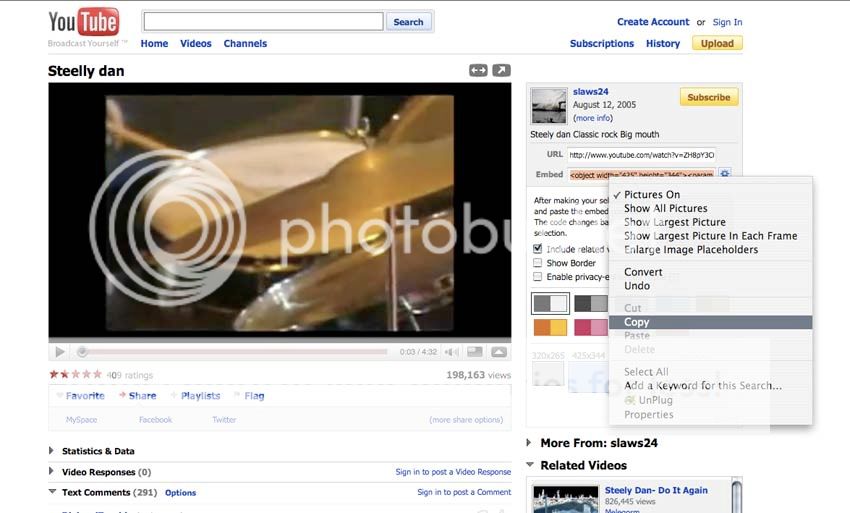Viewport: 850px width, 513px height.
Task: Click Sign in to post a Comment
Action: click(464, 492)
